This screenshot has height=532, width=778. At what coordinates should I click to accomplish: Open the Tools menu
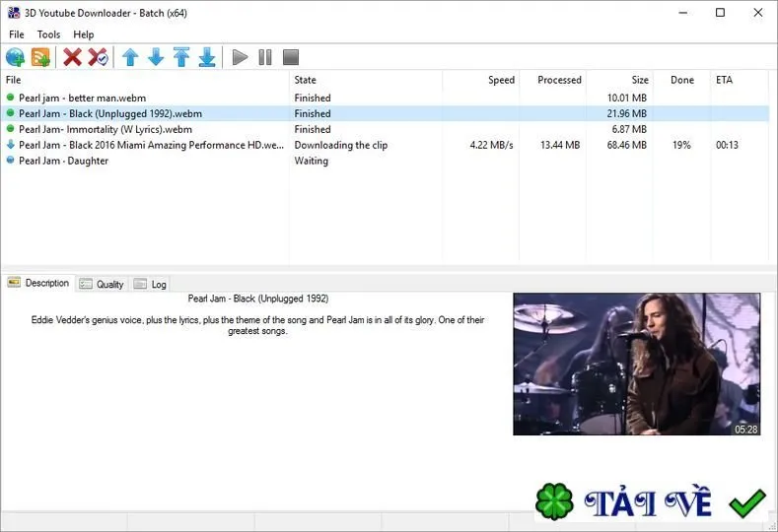tap(48, 34)
